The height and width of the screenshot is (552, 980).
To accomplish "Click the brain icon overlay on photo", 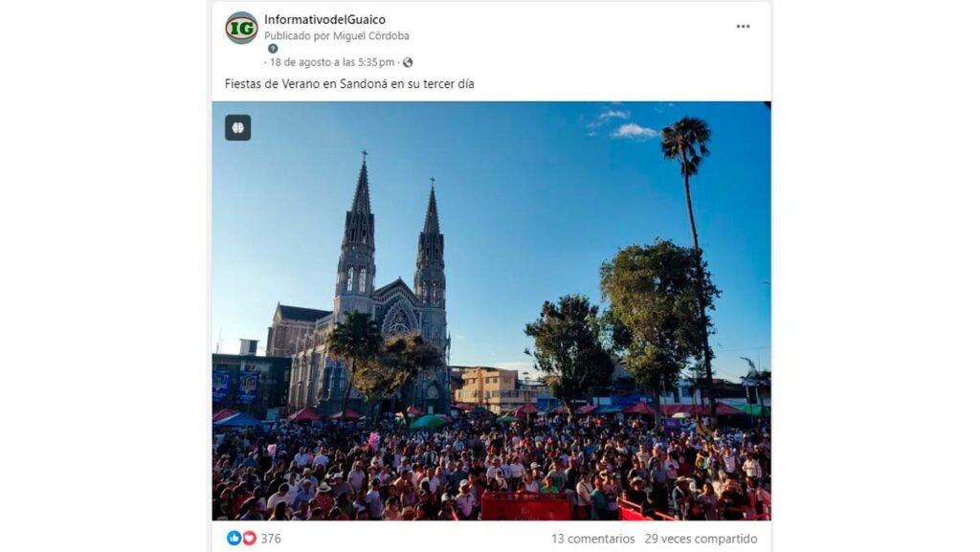I will coord(238,128).
